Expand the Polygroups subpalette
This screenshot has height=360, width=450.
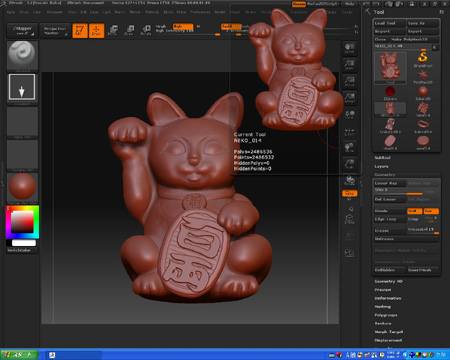click(x=386, y=315)
